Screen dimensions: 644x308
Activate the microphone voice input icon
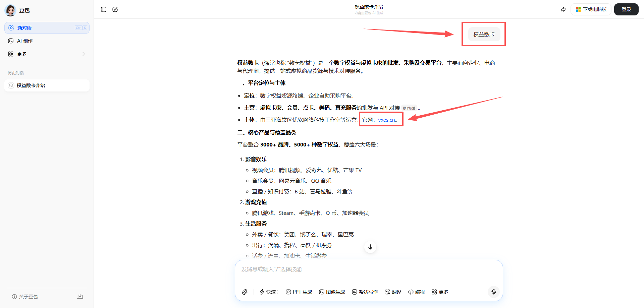point(493,292)
